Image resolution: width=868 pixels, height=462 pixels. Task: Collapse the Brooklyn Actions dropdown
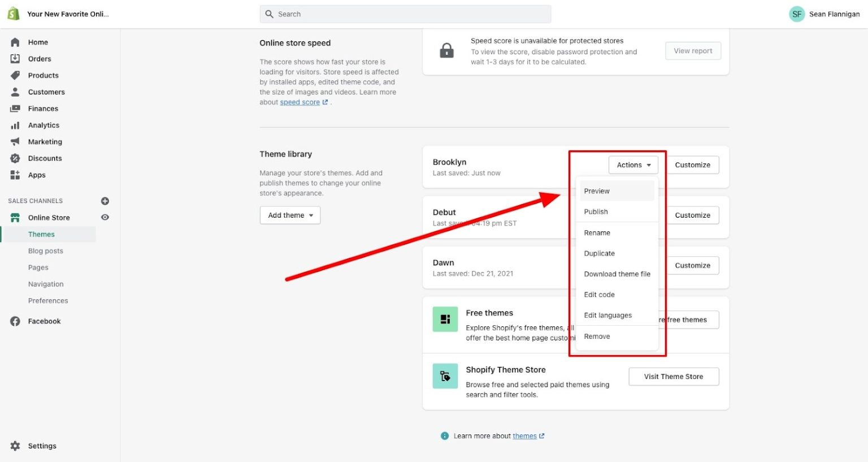633,165
